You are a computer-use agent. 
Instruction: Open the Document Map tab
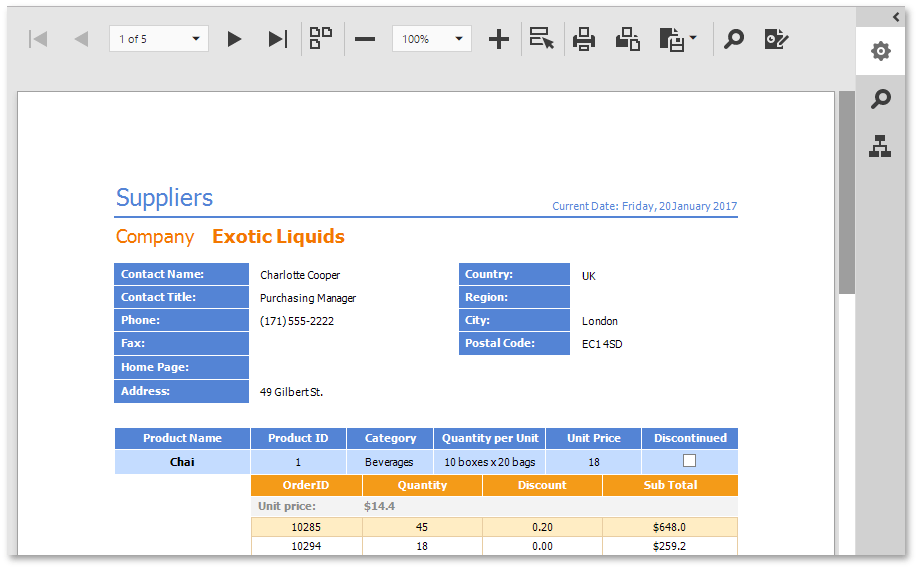coord(880,146)
